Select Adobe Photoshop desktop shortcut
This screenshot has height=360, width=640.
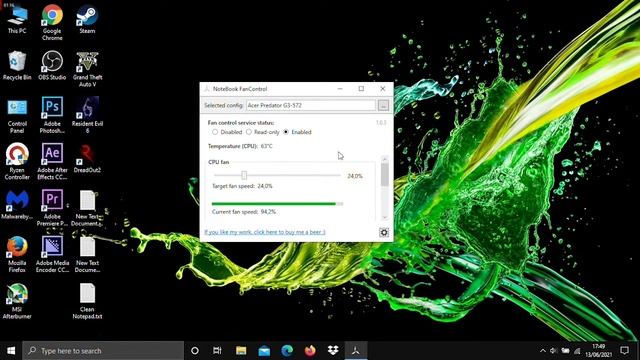(x=52, y=116)
